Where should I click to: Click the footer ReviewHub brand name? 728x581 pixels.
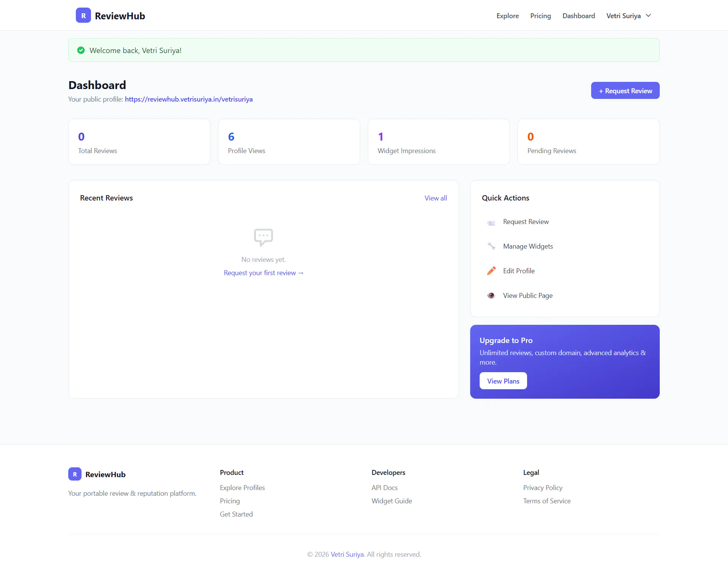coord(105,475)
